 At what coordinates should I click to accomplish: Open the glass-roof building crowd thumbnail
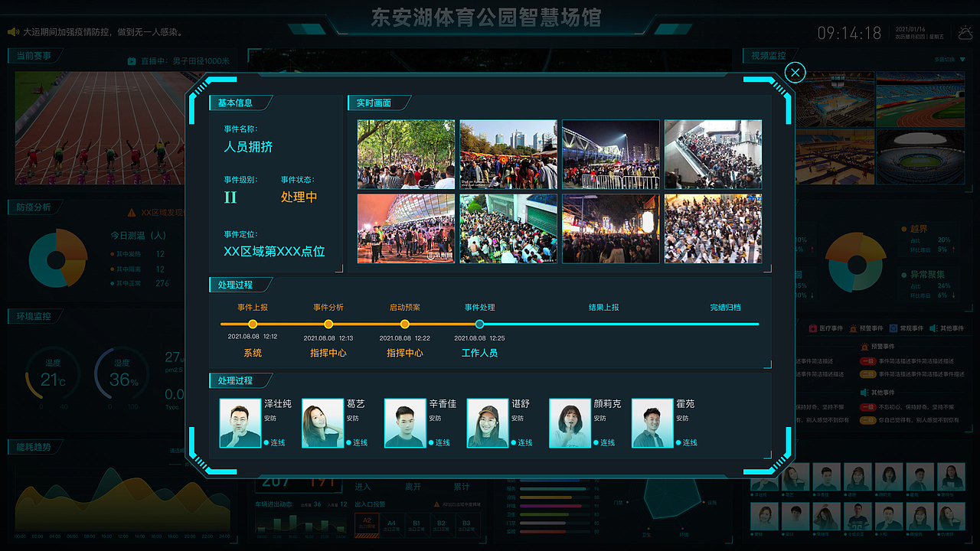[406, 228]
